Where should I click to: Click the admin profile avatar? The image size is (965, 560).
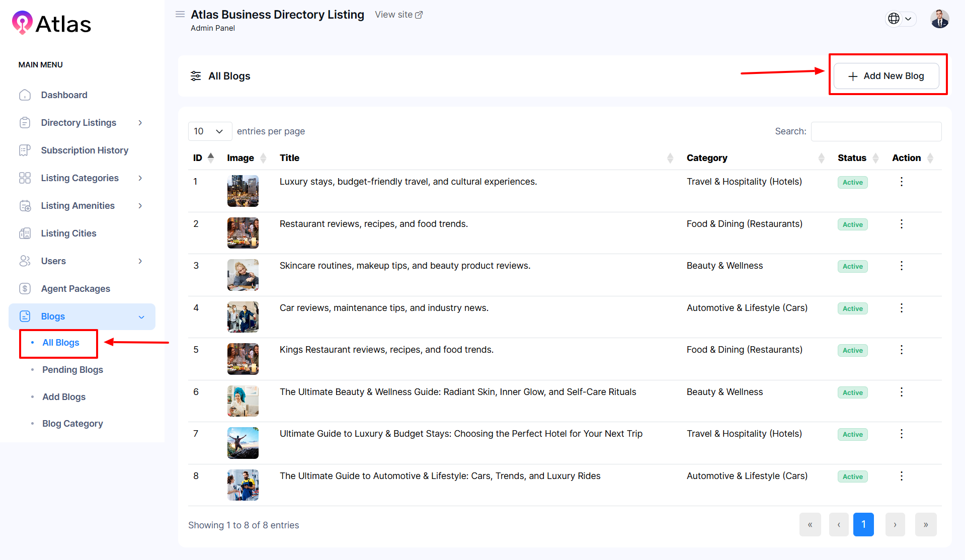pos(939,19)
